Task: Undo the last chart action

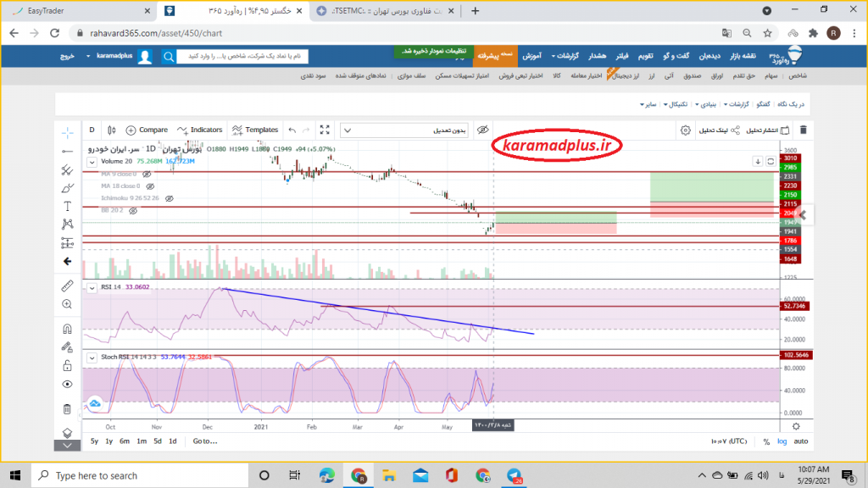Action: [x=292, y=130]
